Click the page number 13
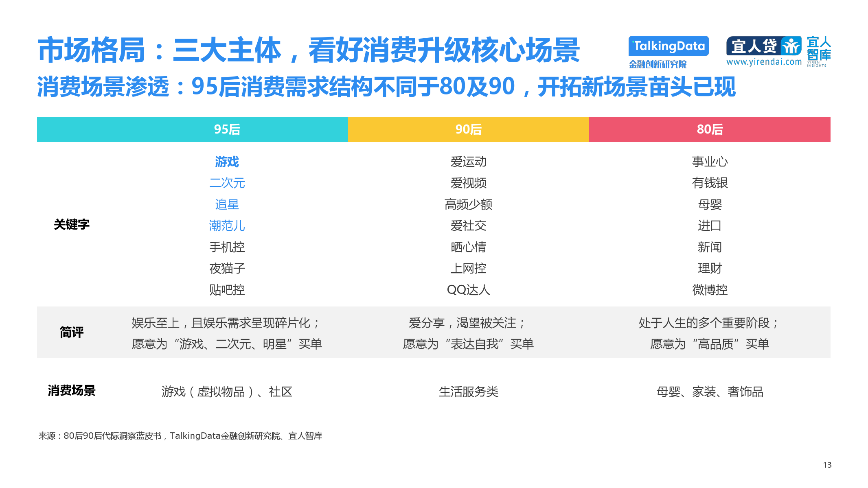Image resolution: width=868 pixels, height=488 pixels. 827,465
